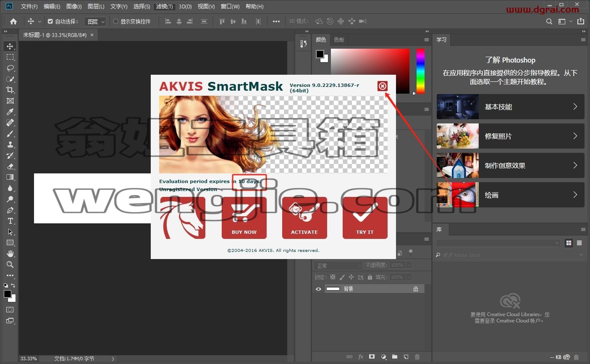Expand the 基本技能 tutorial arrow
This screenshot has width=590, height=364.
(575, 107)
